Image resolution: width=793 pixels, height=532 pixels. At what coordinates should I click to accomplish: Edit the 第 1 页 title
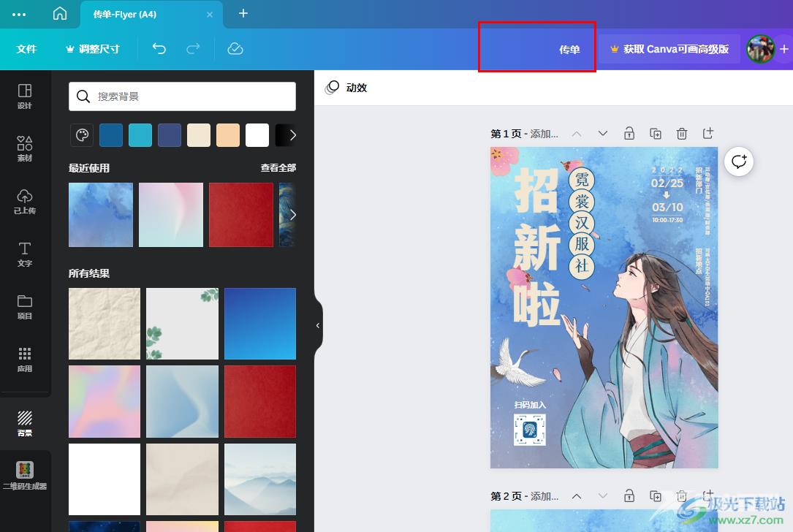(525, 134)
